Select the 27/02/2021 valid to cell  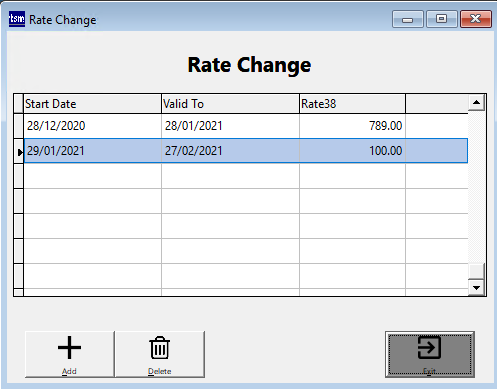click(x=230, y=151)
